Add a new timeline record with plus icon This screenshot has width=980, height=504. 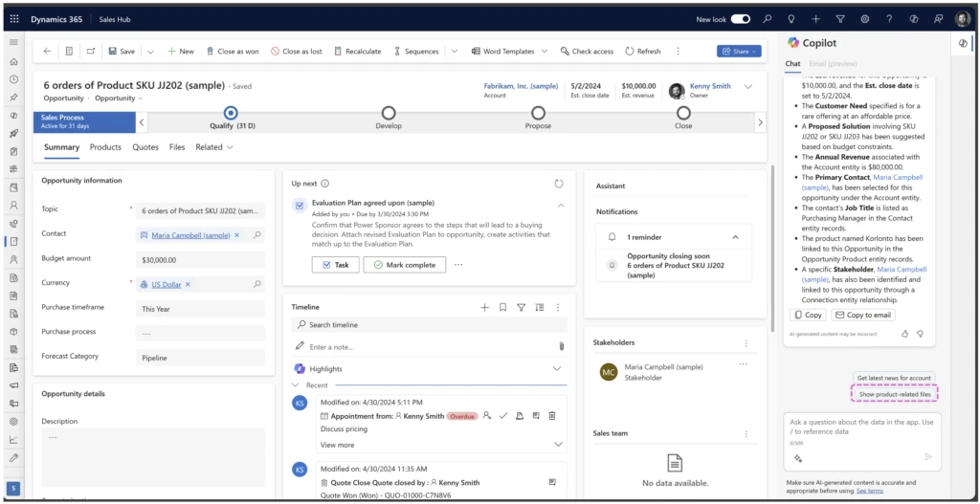tap(484, 307)
